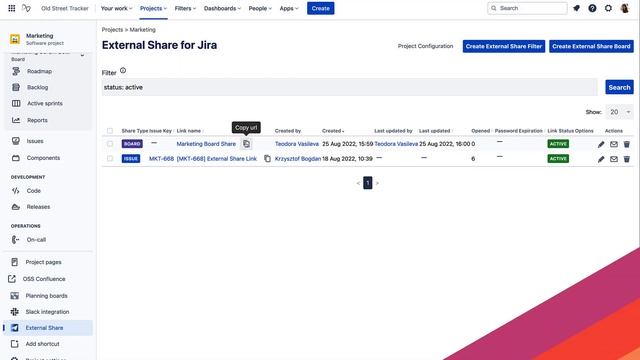Open the help question mark icon
Image resolution: width=640 pixels, height=360 pixels.
tap(592, 8)
